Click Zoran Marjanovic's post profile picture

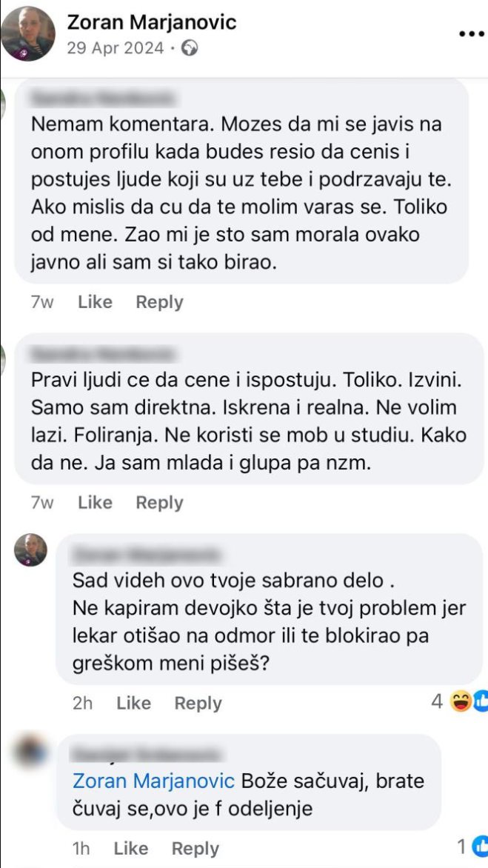tap(29, 33)
